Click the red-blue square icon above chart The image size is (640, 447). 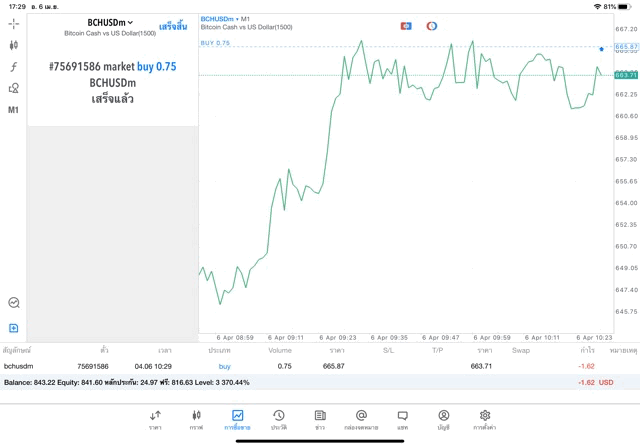click(406, 26)
